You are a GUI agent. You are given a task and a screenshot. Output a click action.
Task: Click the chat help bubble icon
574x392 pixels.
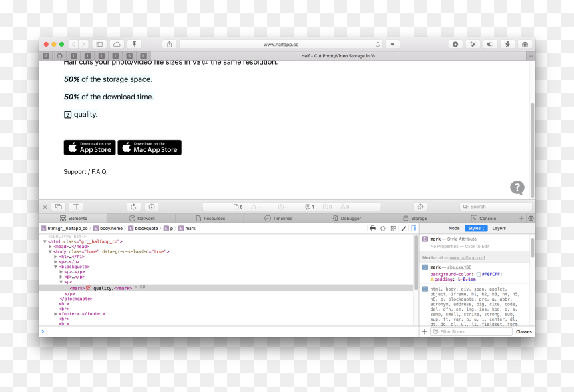[517, 188]
